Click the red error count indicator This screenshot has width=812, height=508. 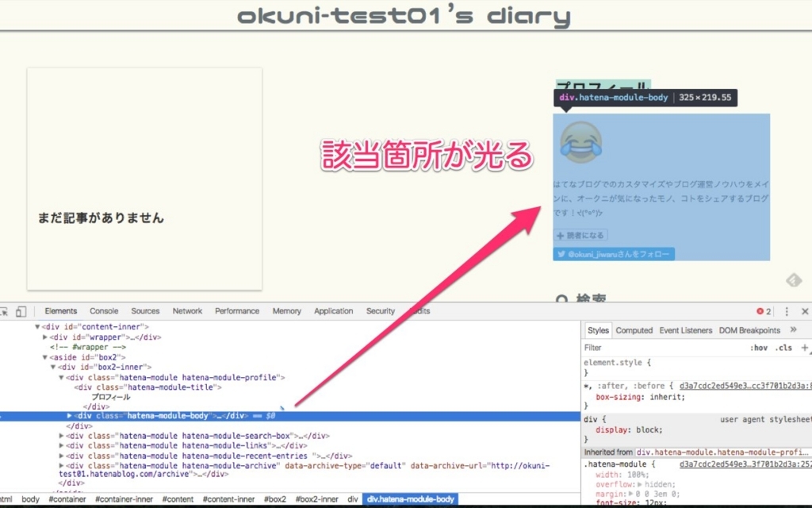pyautogui.click(x=764, y=311)
